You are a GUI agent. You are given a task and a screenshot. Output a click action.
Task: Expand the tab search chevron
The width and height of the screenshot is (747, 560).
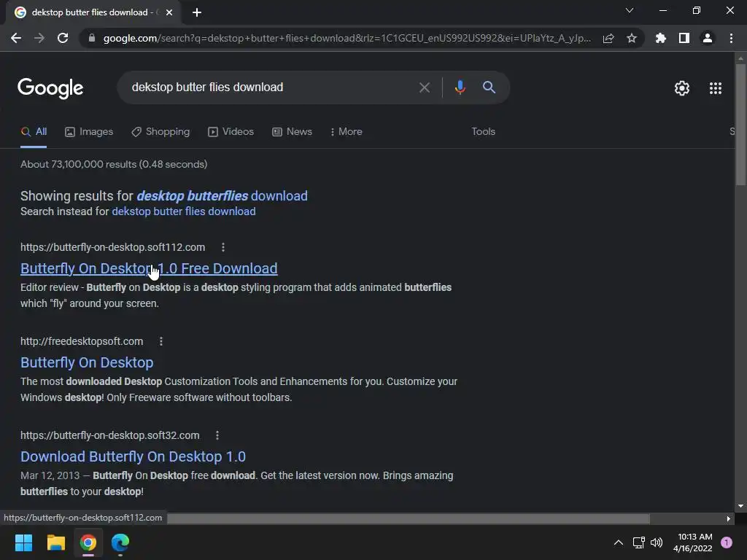click(x=630, y=10)
